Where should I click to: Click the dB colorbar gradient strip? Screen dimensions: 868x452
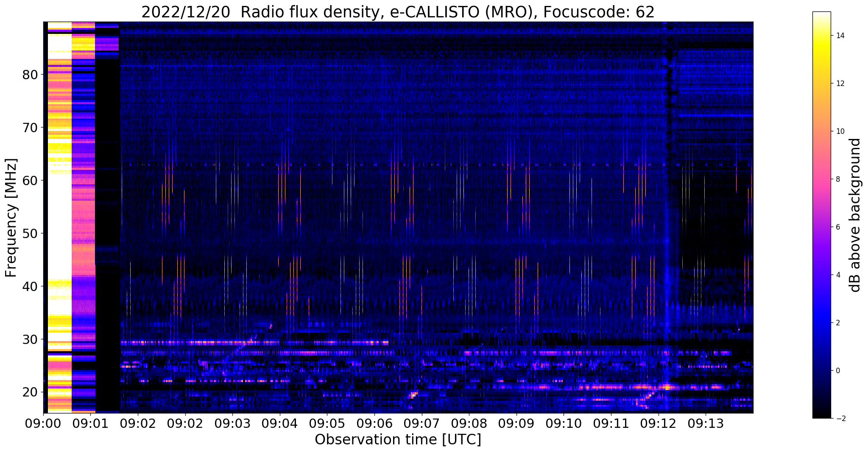point(821,215)
